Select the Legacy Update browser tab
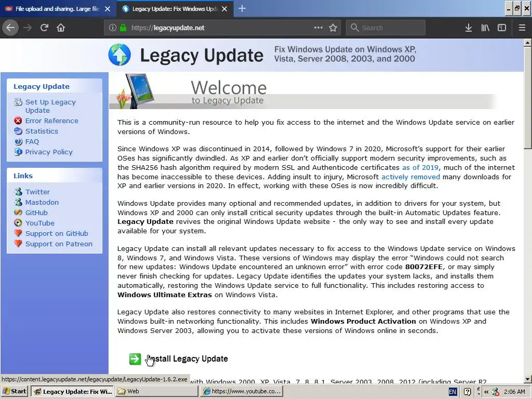The image size is (532, 399). (175, 9)
